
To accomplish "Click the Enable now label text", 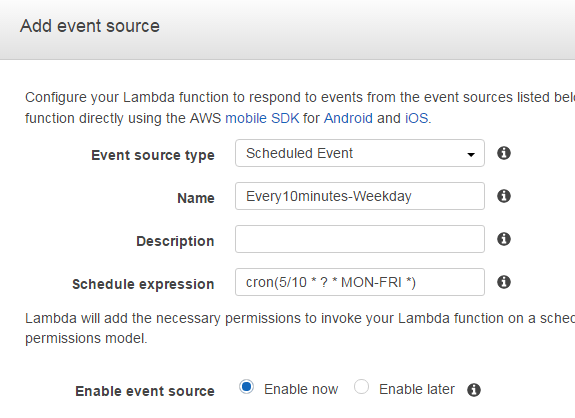I will coord(301,389).
